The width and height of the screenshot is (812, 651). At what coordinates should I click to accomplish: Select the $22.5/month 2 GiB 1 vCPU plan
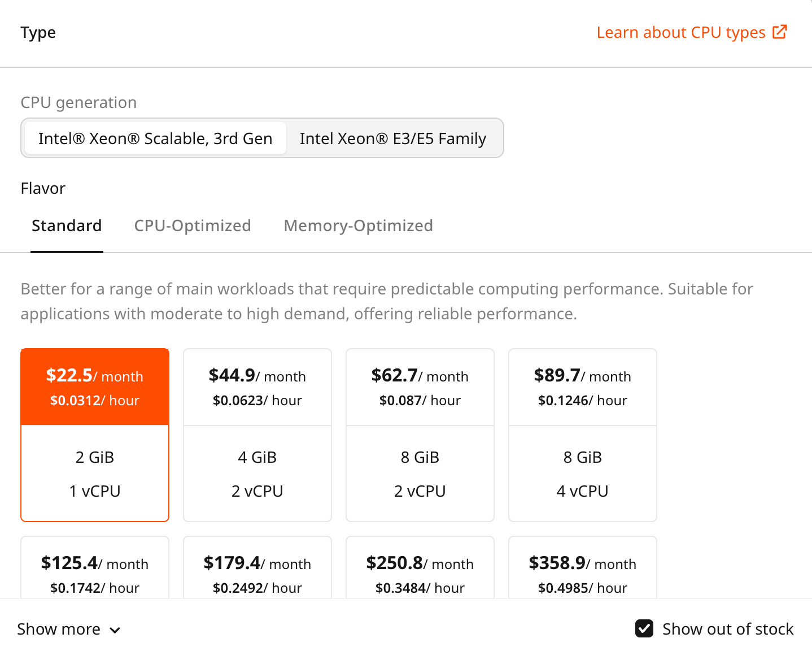click(x=95, y=435)
